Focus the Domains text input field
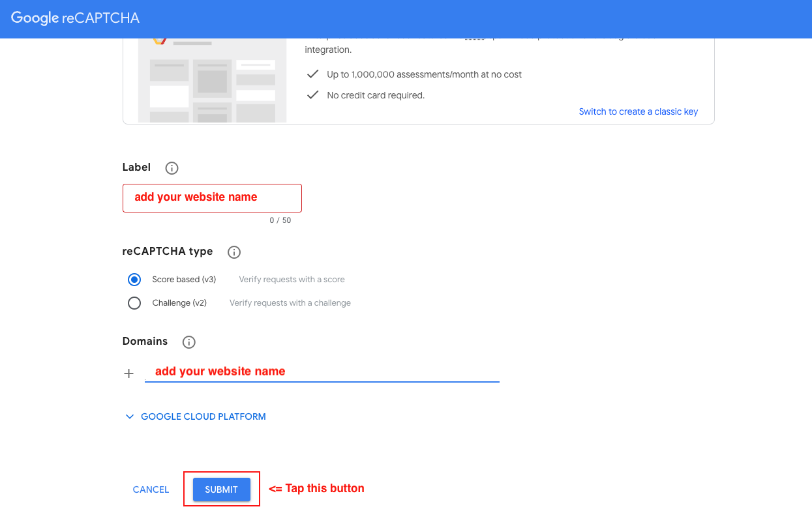Image resolution: width=812 pixels, height=526 pixels. click(322, 372)
